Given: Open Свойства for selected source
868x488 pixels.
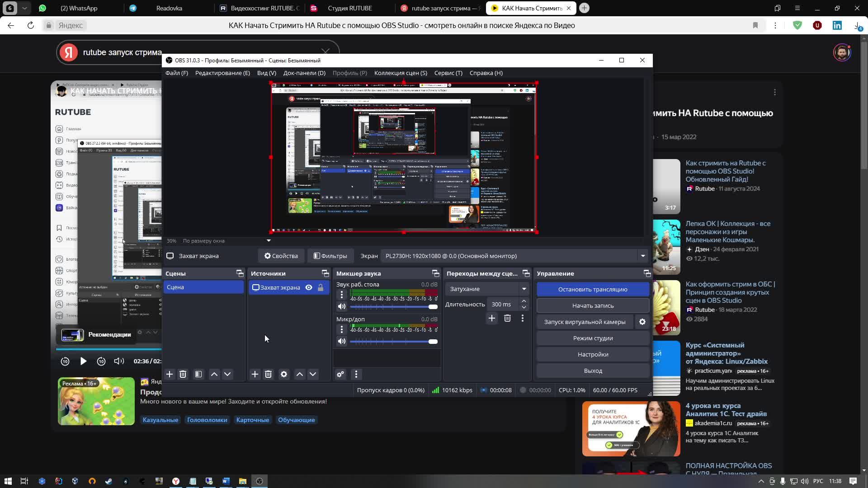Looking at the screenshot, I should coord(281,256).
